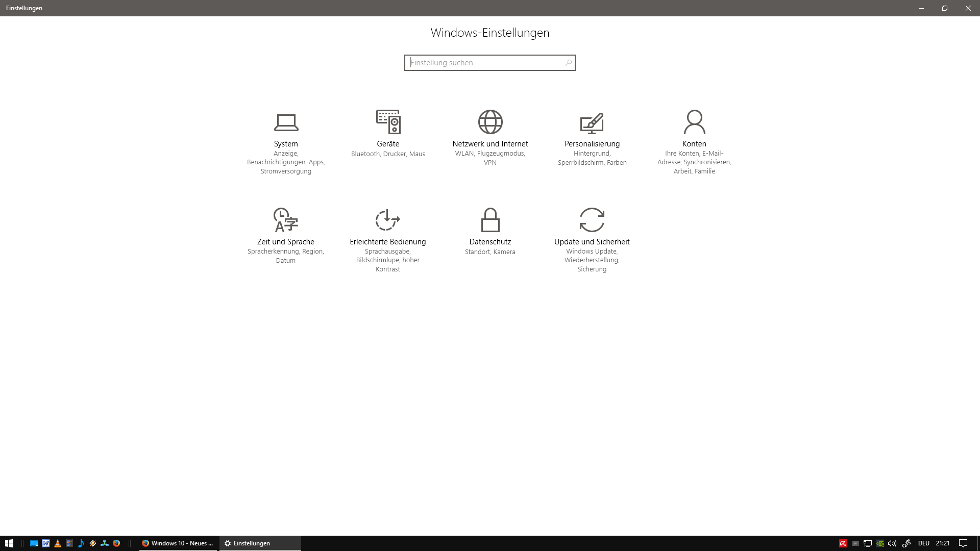This screenshot has height=551, width=980.
Task: Switch to the Firefox Windows 10 taskbar window
Action: tap(178, 543)
